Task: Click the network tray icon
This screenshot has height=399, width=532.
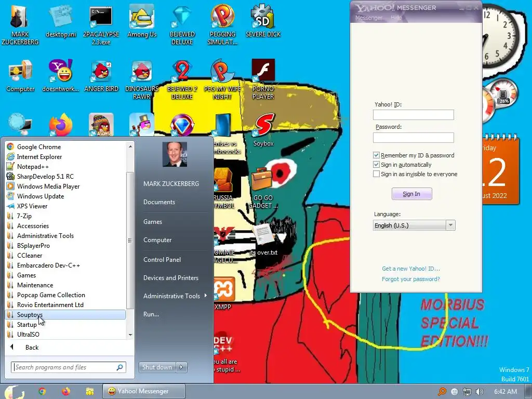Action: click(x=467, y=392)
